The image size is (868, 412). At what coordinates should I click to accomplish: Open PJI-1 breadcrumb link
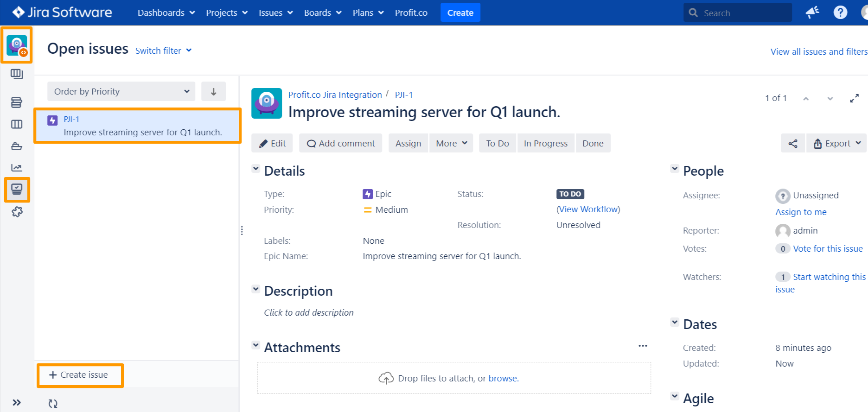(x=404, y=95)
